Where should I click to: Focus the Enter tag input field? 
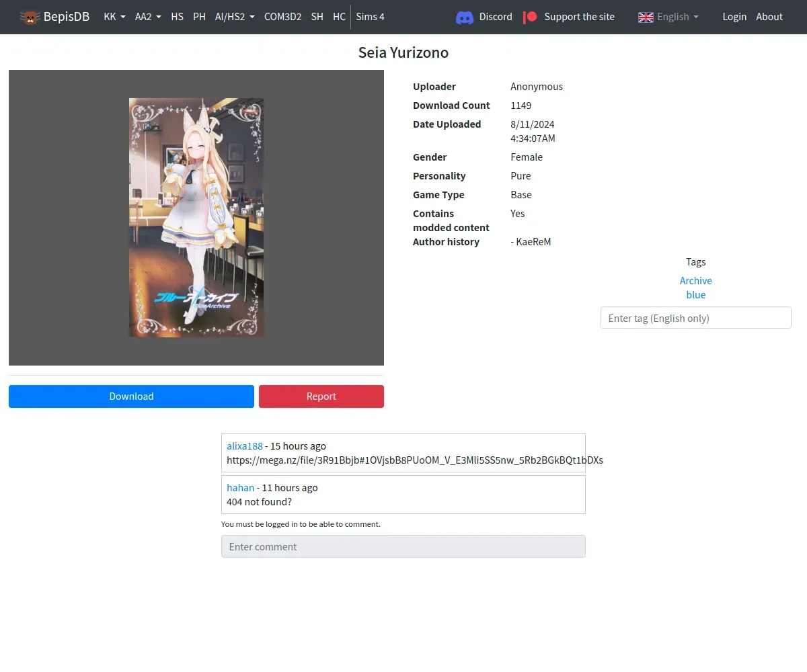pyautogui.click(x=695, y=318)
